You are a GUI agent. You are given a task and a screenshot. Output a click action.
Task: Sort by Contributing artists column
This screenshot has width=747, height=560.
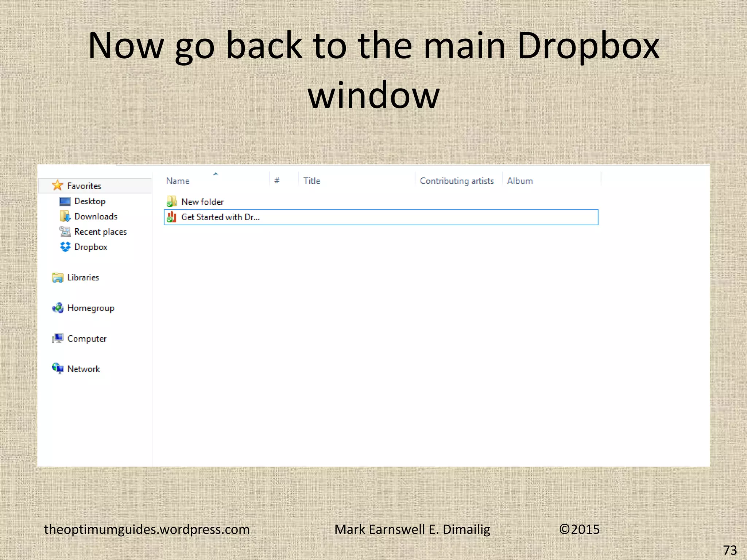coord(457,181)
